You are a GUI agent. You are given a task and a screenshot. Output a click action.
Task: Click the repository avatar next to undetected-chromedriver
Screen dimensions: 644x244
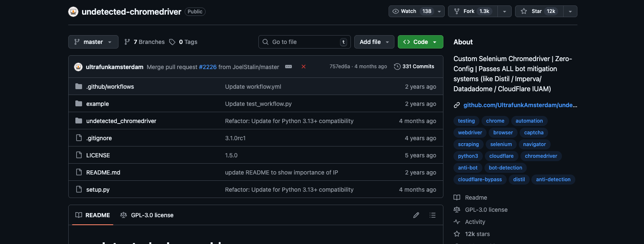click(73, 11)
